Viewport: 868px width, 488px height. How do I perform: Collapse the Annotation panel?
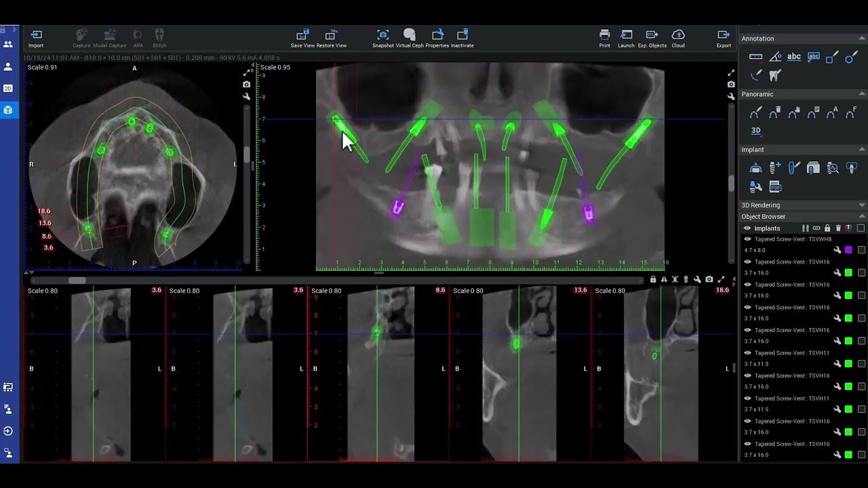862,39
